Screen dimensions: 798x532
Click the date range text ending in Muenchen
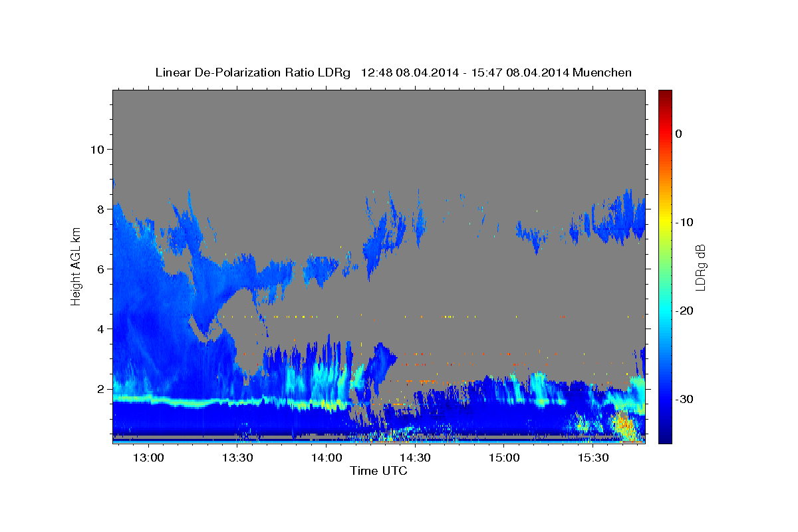[496, 72]
